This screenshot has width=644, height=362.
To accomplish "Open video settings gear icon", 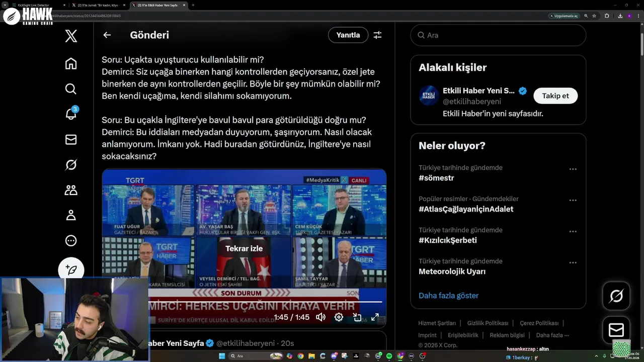I will [x=339, y=317].
